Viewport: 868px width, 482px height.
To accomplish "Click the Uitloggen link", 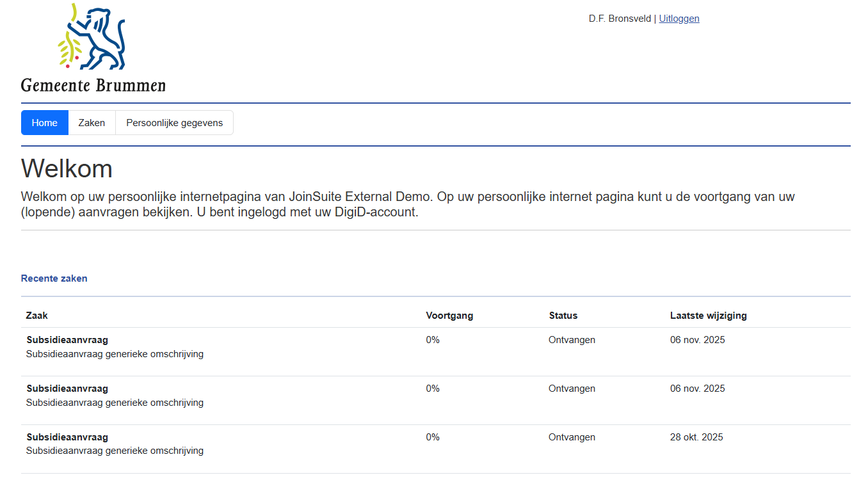I will pos(679,18).
